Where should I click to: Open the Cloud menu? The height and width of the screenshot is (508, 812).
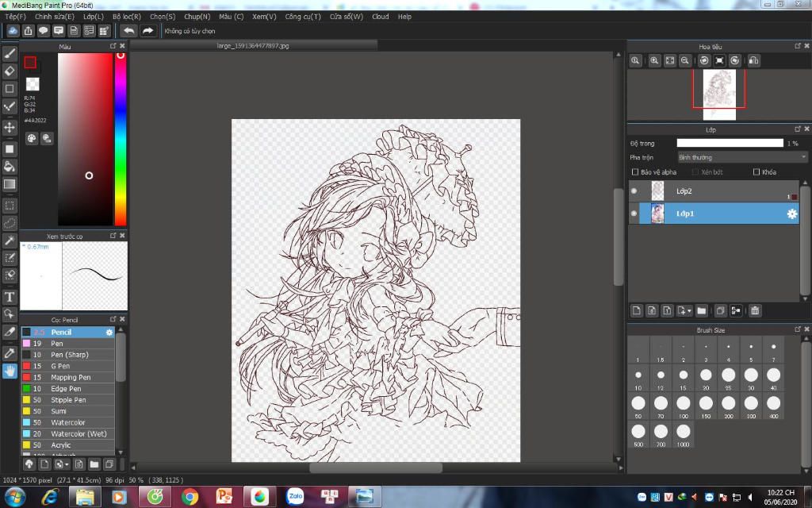click(380, 17)
